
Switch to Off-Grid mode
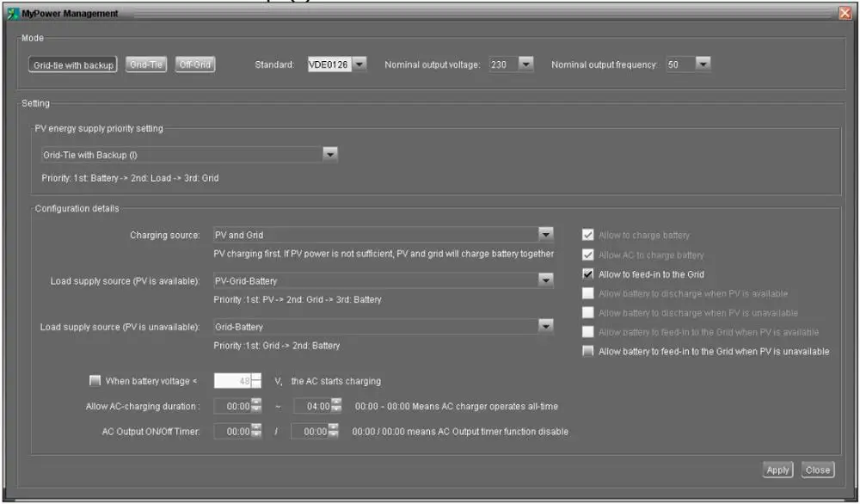pyautogui.click(x=194, y=65)
